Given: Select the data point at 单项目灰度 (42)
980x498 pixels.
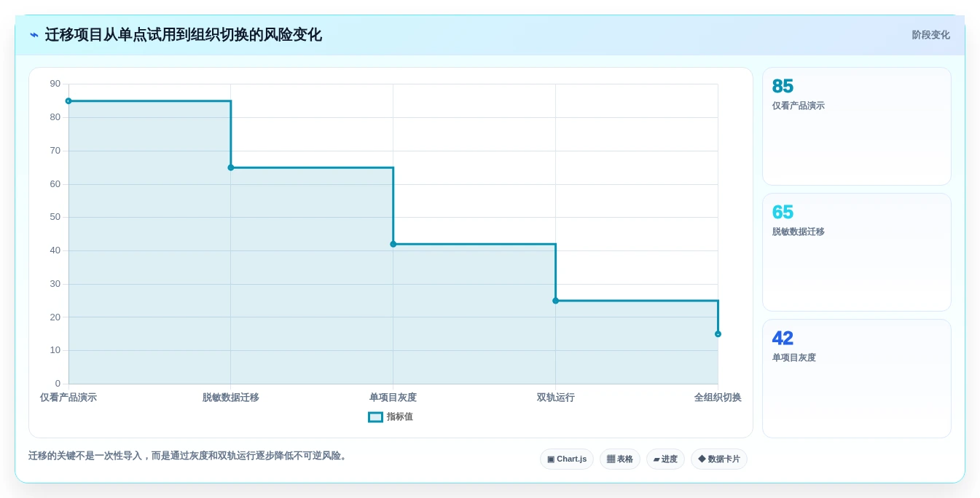Looking at the screenshot, I should click(x=393, y=244).
